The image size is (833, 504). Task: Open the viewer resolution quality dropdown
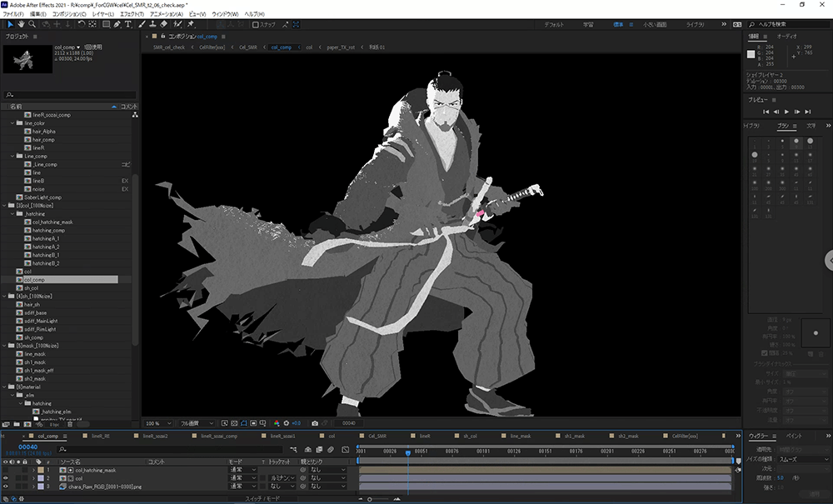pos(197,423)
